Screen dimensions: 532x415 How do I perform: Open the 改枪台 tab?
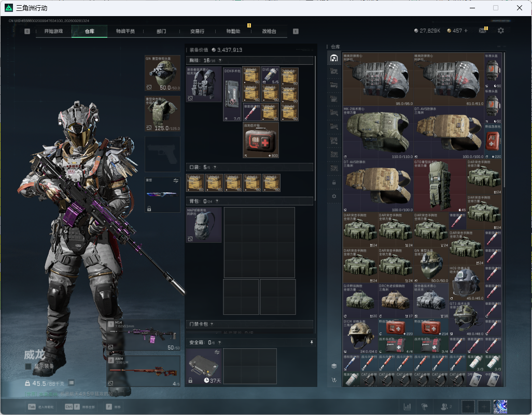pyautogui.click(x=269, y=31)
